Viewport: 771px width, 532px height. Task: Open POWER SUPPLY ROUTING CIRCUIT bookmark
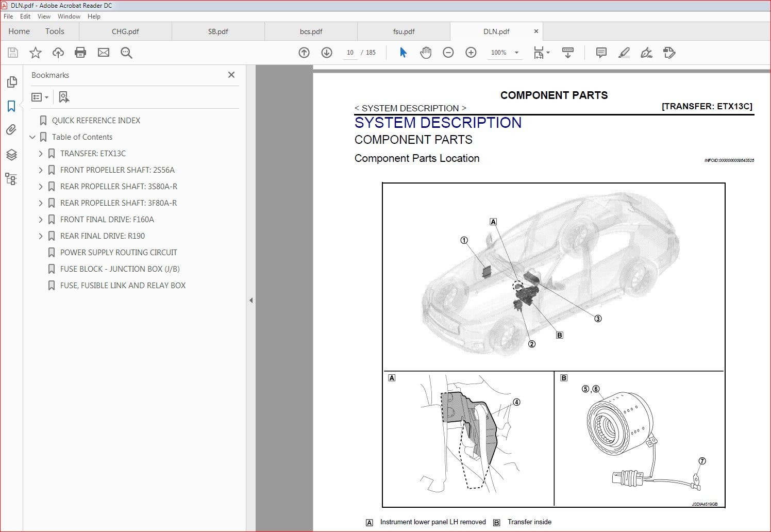(119, 253)
